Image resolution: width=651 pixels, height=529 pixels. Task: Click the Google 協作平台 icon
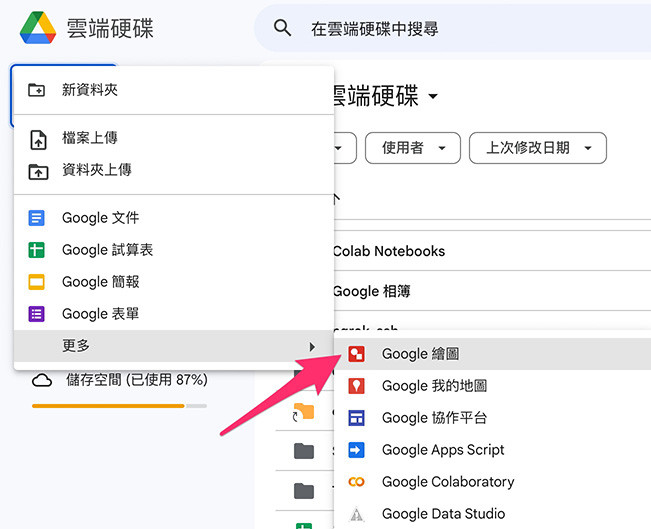point(357,418)
